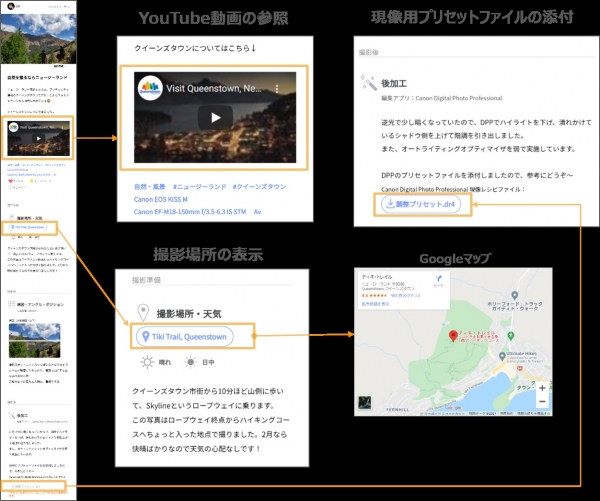Screen dimensions: 600x501
Task: Open the Canon EF-M18-150mm lens link
Action: click(190, 212)
